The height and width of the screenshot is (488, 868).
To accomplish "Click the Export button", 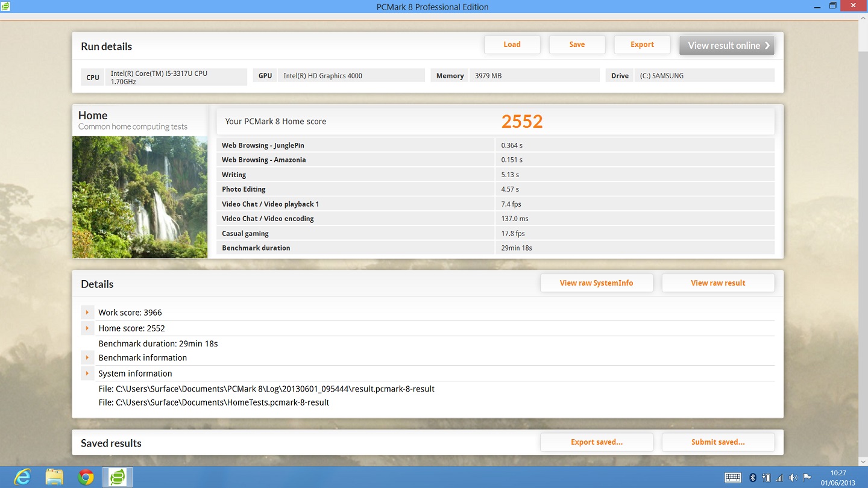I will tap(642, 45).
